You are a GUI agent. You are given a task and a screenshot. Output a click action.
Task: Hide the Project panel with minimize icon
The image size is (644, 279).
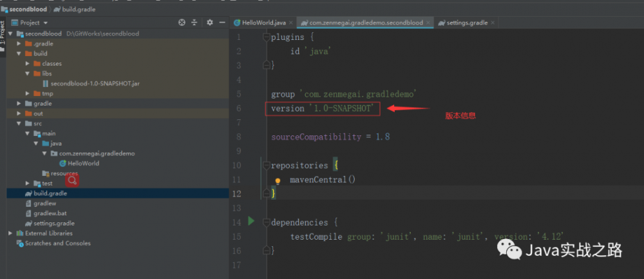click(x=222, y=23)
